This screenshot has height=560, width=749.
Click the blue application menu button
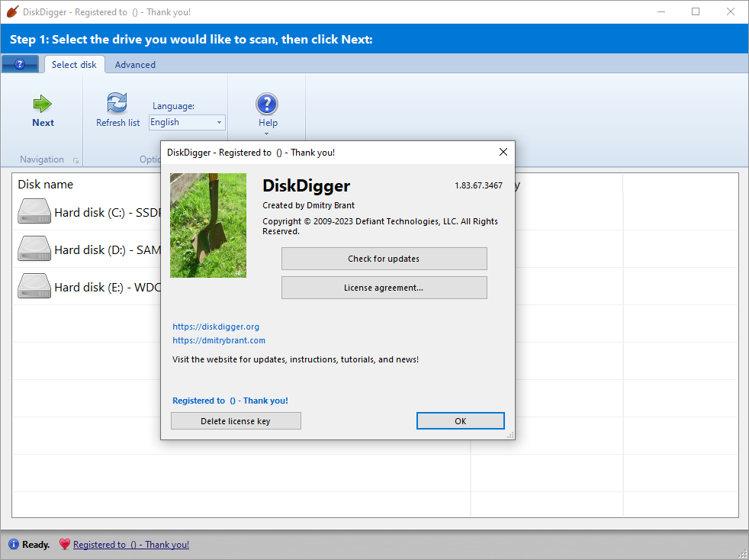click(20, 64)
